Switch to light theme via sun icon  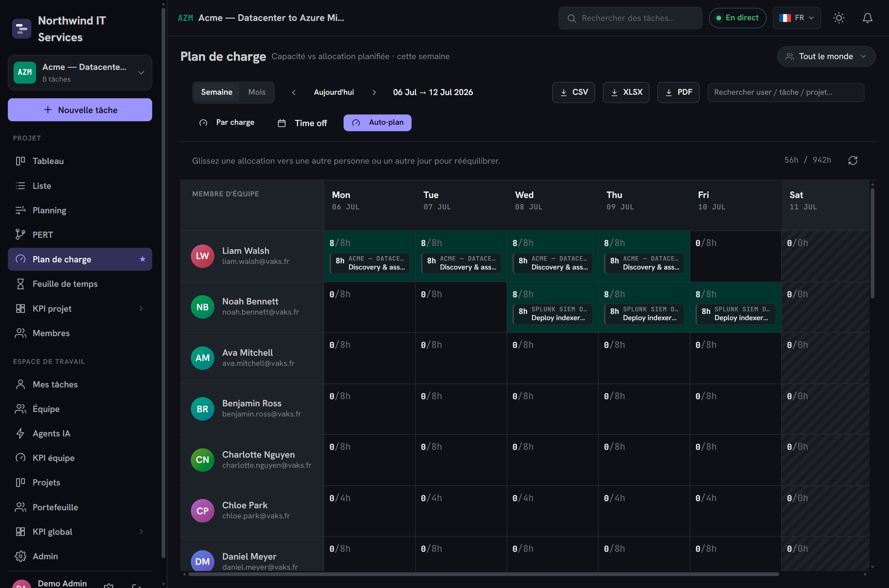coord(838,18)
